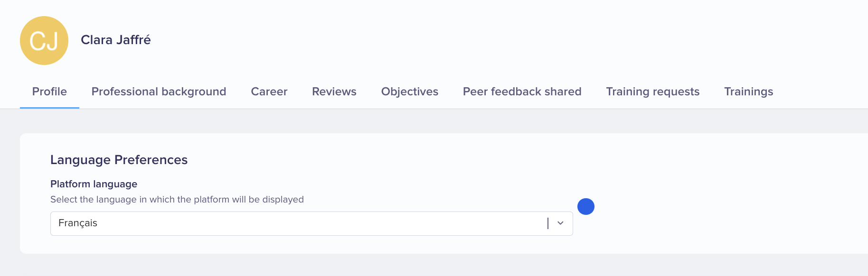This screenshot has width=868, height=276.
Task: Click the Platform language label
Action: 94,184
